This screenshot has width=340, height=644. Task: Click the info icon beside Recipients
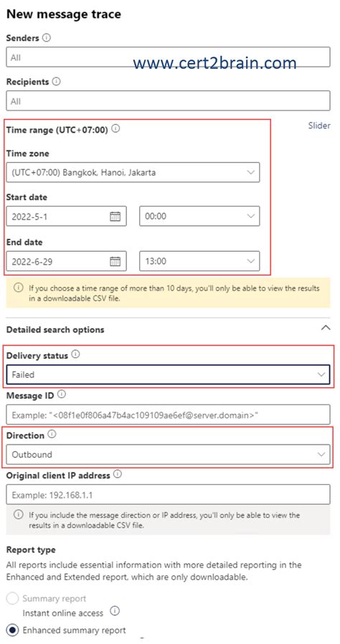57,82
